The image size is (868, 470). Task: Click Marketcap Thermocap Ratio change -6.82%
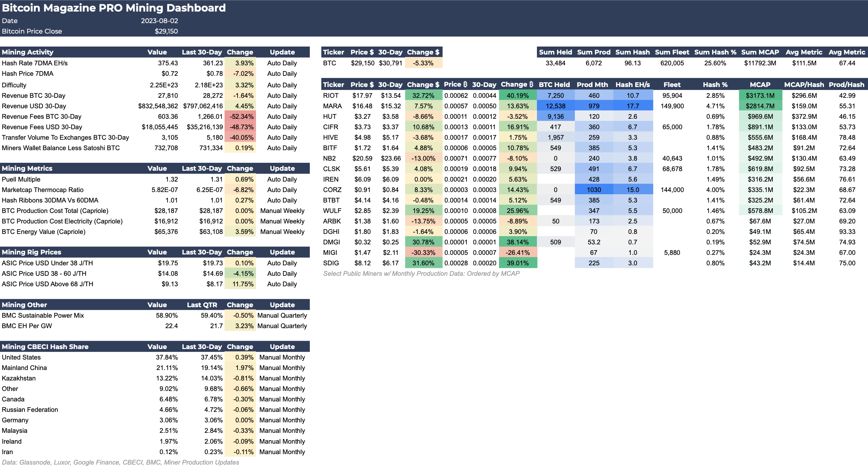coord(240,190)
